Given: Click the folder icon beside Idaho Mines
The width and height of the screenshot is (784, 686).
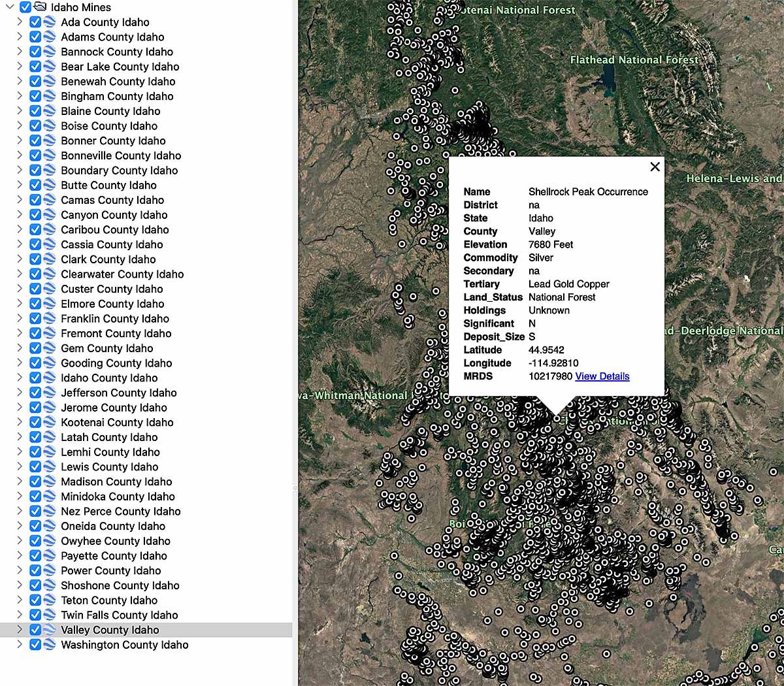Looking at the screenshot, I should pos(41,7).
